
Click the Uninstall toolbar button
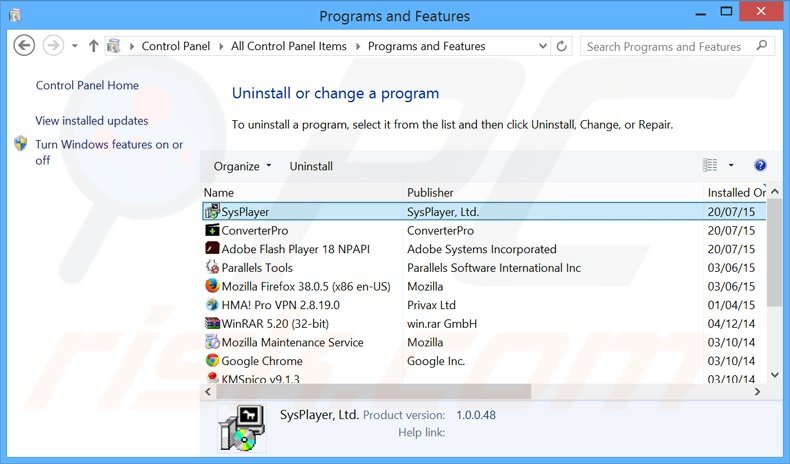(x=311, y=166)
